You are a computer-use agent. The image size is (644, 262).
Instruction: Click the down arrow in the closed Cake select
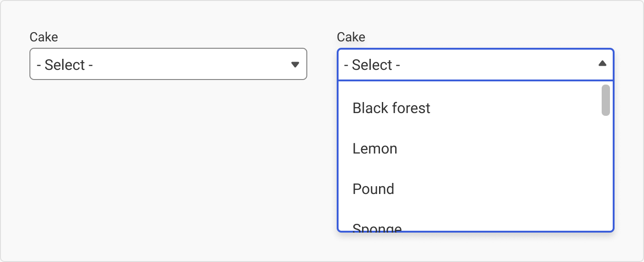[x=295, y=64]
